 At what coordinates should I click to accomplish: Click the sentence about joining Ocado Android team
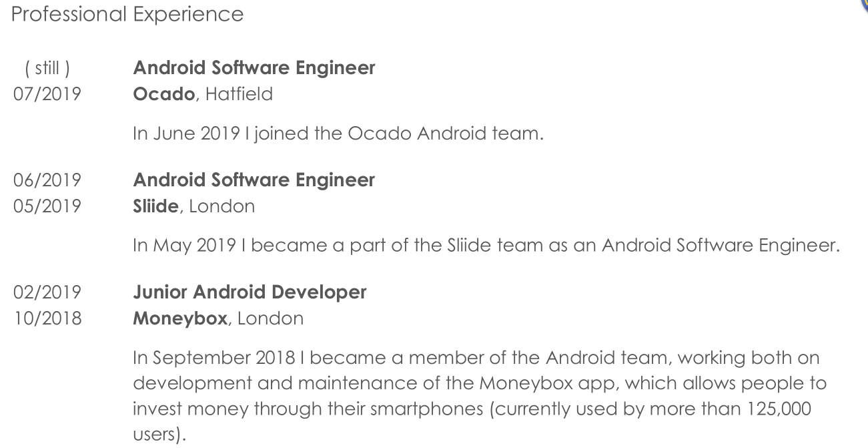(338, 134)
